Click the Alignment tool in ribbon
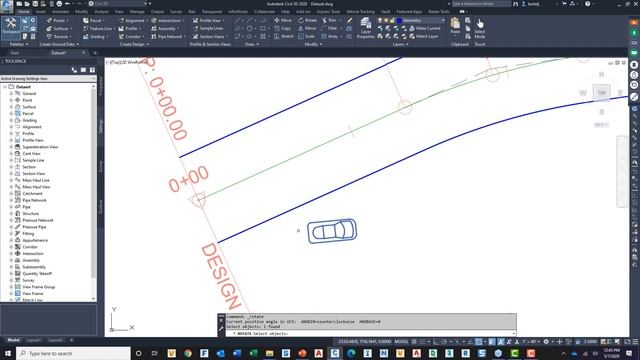Viewport: 640px width, 360px height. 132,20
